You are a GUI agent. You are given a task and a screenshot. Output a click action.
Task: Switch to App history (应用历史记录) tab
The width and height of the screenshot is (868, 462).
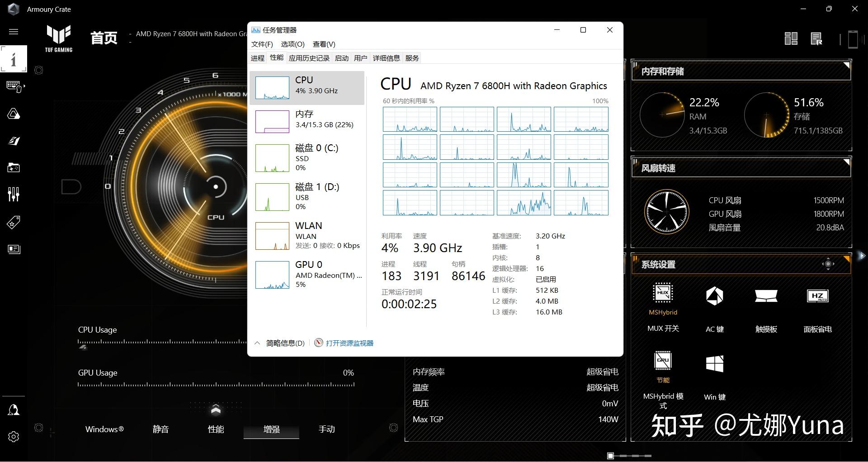(309, 58)
